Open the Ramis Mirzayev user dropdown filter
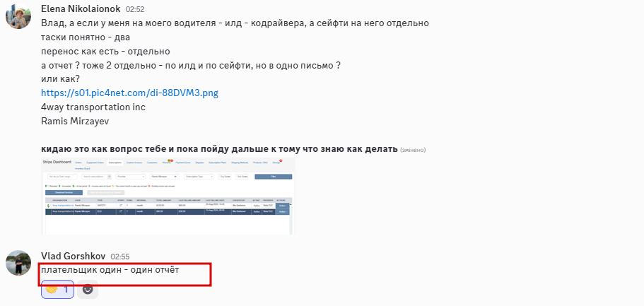Image resolution: width=644 pixels, height=306 pixels. click(165, 177)
